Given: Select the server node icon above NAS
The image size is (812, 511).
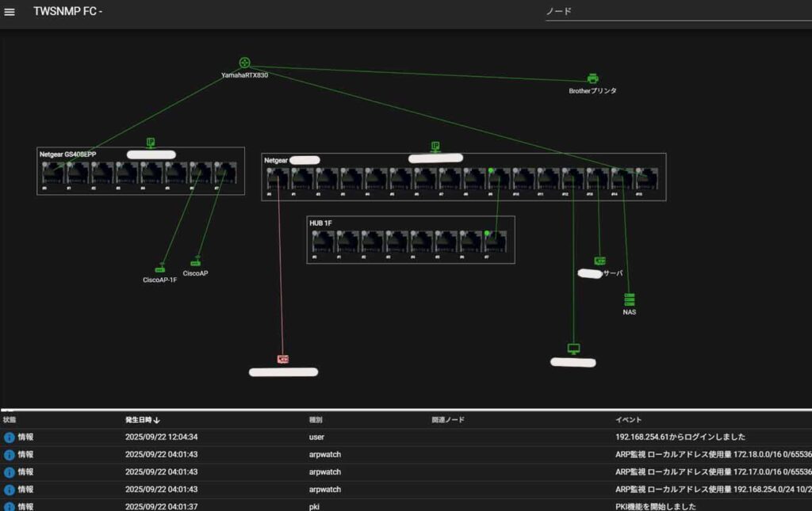Looking at the screenshot, I should (x=599, y=261).
